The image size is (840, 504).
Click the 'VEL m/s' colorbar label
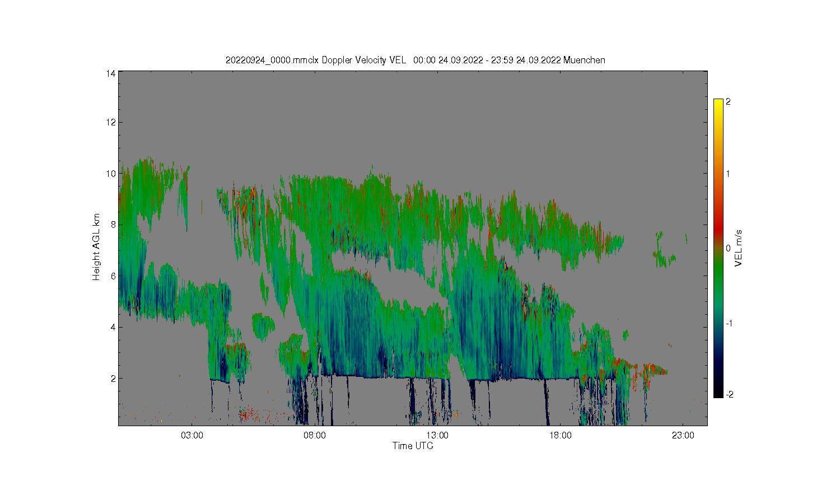point(739,248)
